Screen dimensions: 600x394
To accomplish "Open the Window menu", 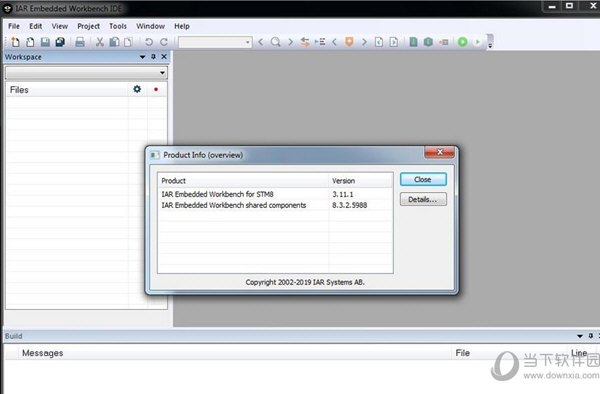I will (x=150, y=26).
